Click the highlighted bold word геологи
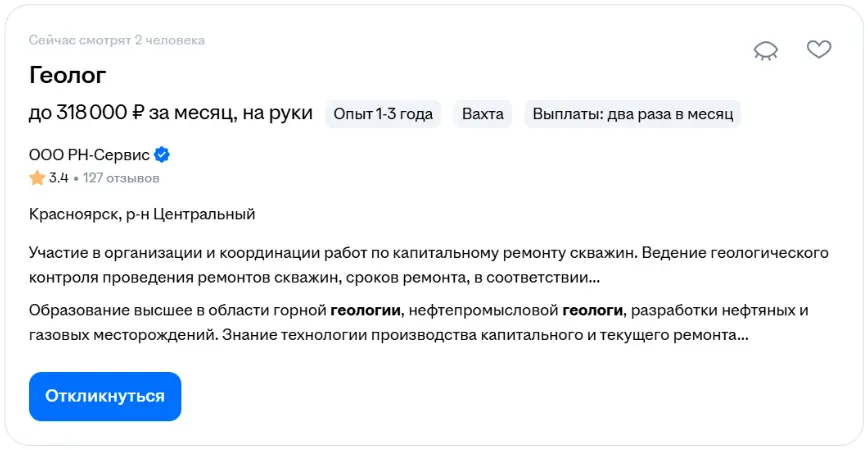868x450 pixels. pos(593,311)
